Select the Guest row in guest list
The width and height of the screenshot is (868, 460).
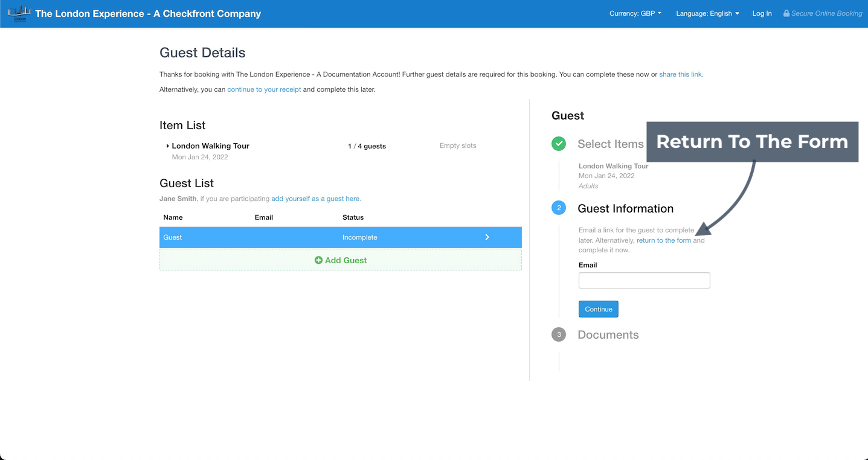pos(341,237)
